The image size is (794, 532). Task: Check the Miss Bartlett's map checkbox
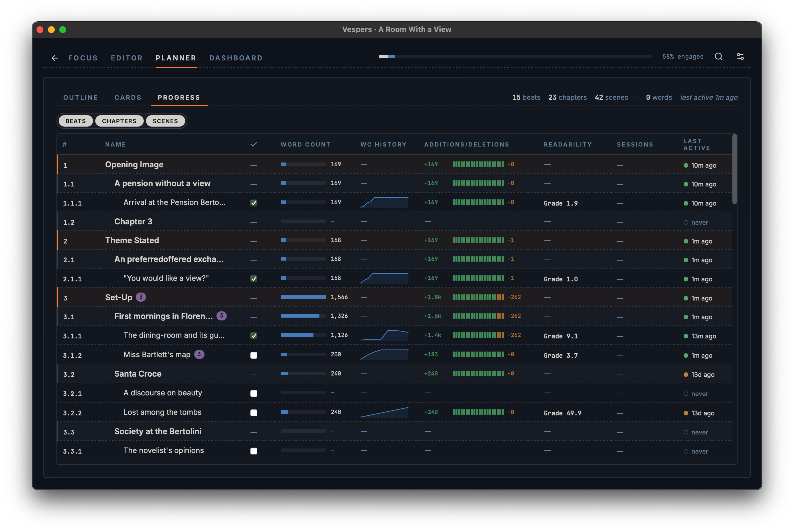click(254, 355)
